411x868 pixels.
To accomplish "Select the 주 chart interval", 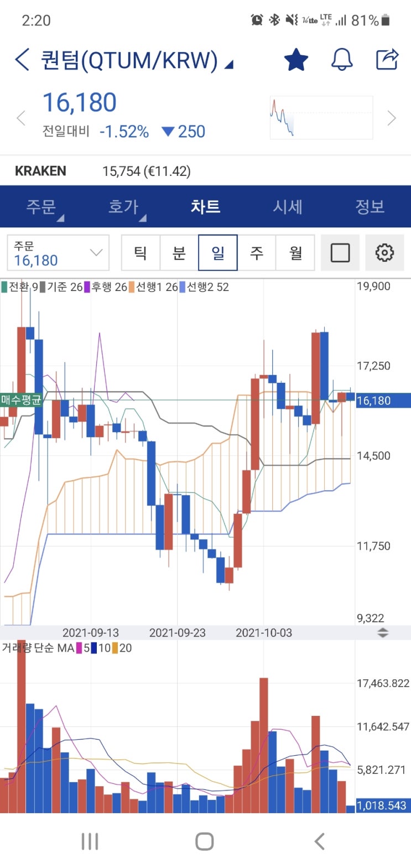I will click(257, 253).
